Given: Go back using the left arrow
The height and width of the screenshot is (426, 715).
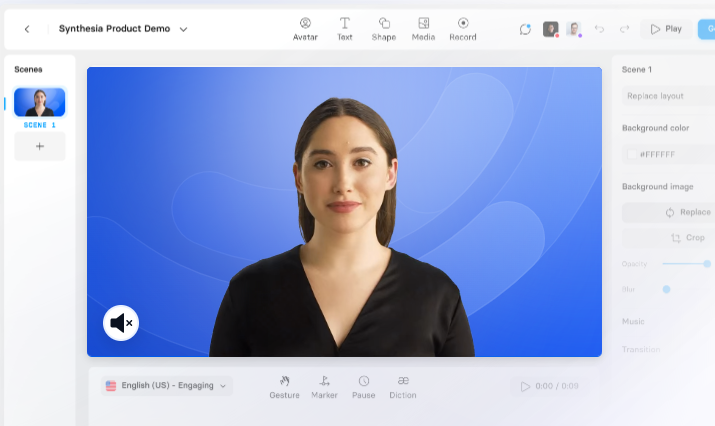Looking at the screenshot, I should point(27,29).
